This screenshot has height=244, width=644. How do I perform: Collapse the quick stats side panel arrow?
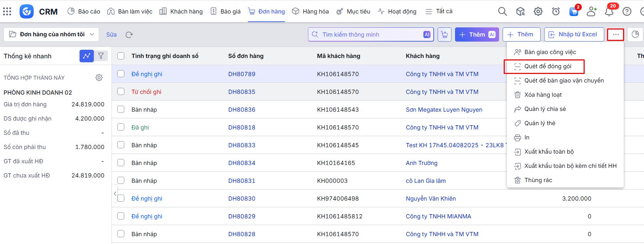coord(115,193)
